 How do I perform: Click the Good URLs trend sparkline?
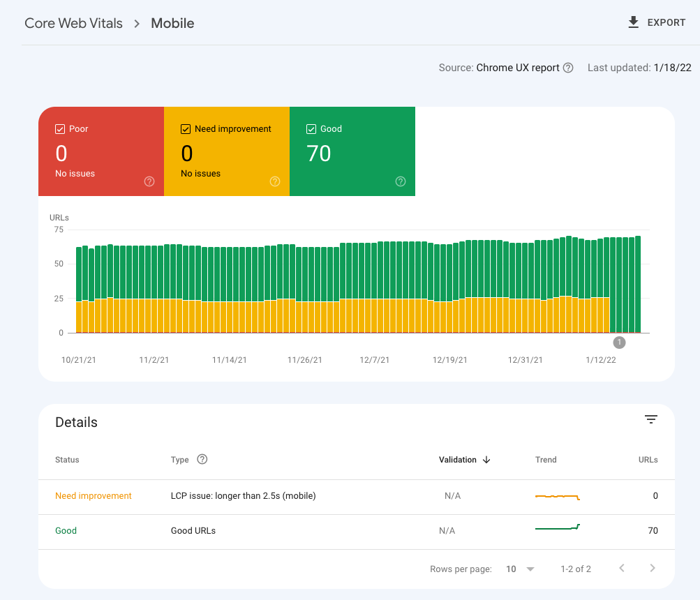tap(558, 527)
